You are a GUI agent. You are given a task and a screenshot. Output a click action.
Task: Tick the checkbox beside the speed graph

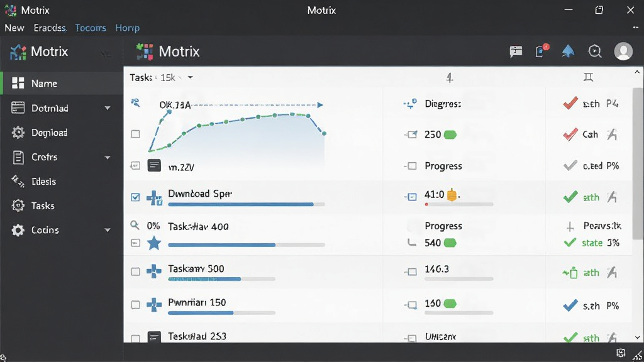135,134
